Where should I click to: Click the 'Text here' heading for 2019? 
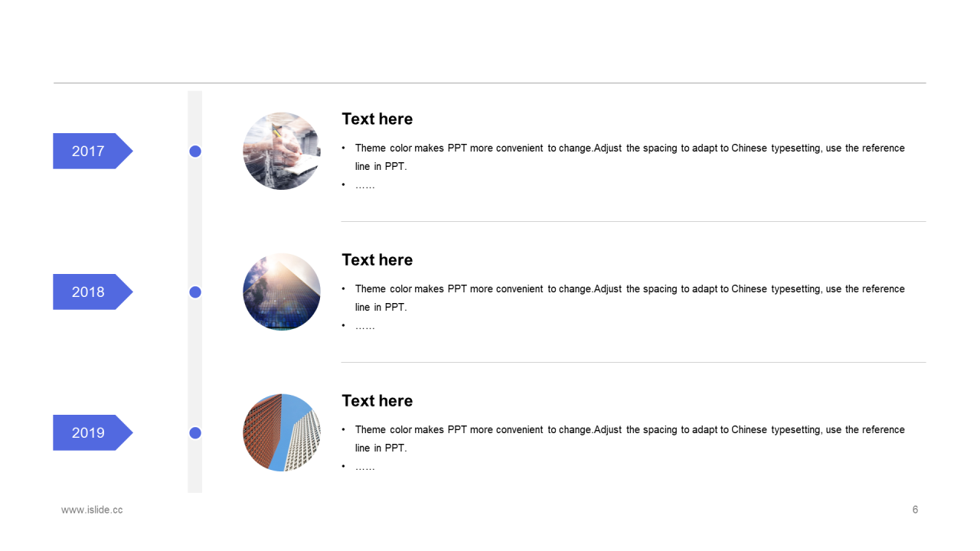click(x=377, y=400)
